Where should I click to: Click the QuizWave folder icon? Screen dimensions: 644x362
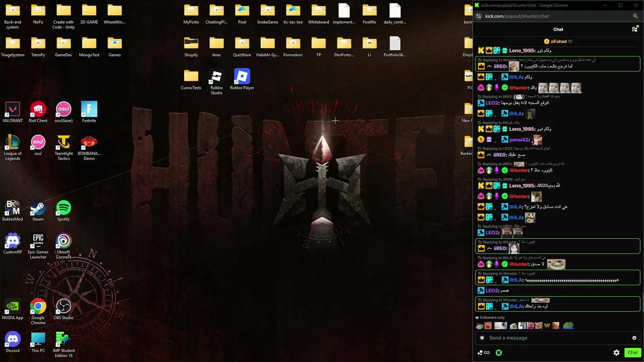coord(242,47)
